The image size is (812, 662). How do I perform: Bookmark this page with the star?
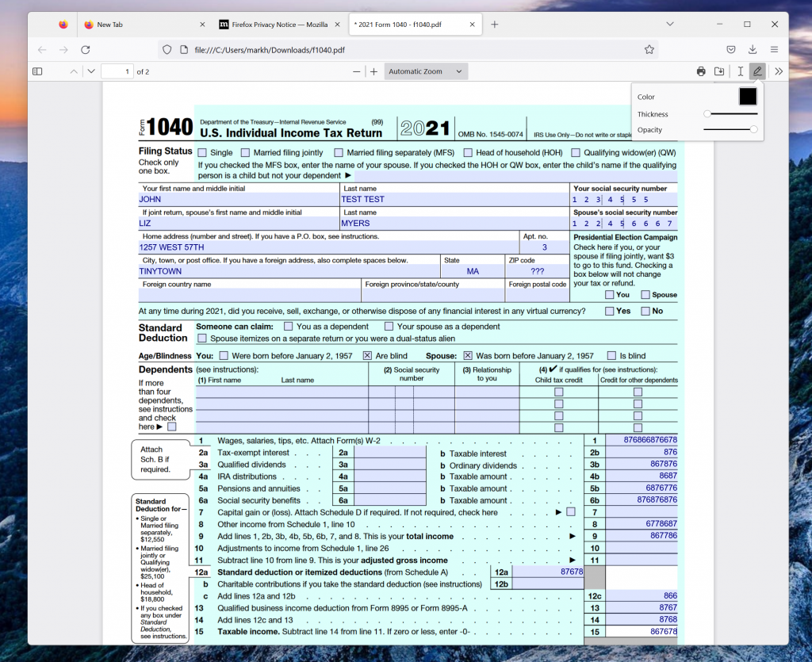click(x=649, y=49)
